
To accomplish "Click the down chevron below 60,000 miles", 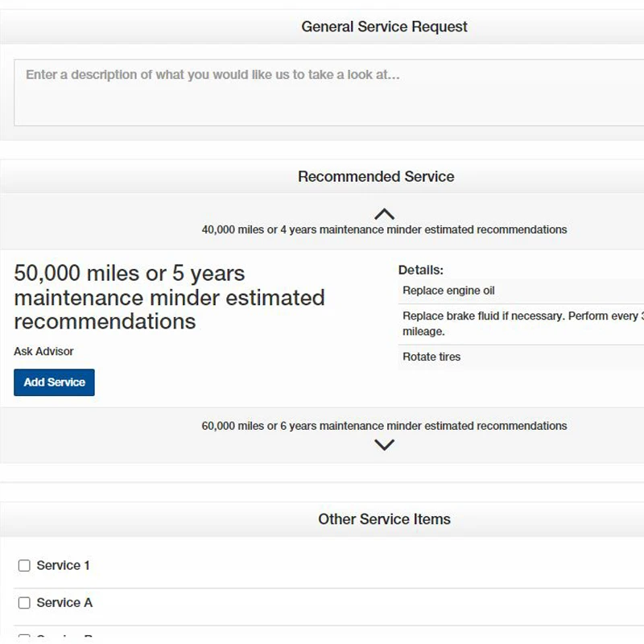I will [x=384, y=444].
